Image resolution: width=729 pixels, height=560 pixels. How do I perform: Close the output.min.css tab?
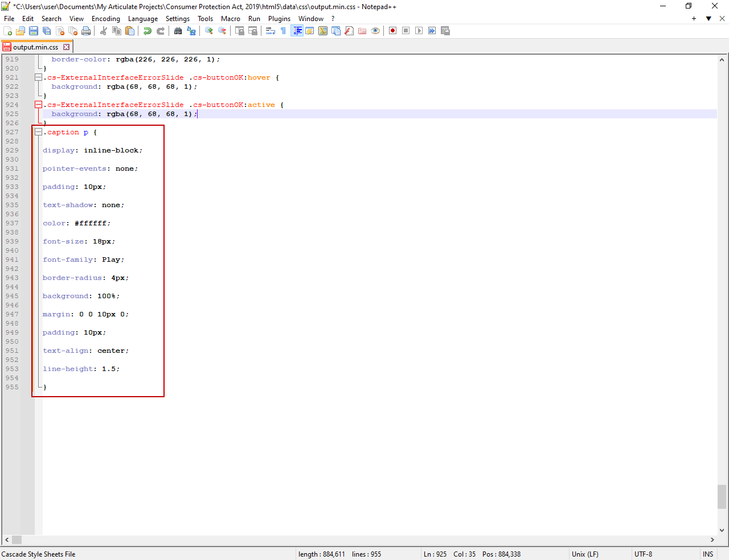click(x=67, y=47)
